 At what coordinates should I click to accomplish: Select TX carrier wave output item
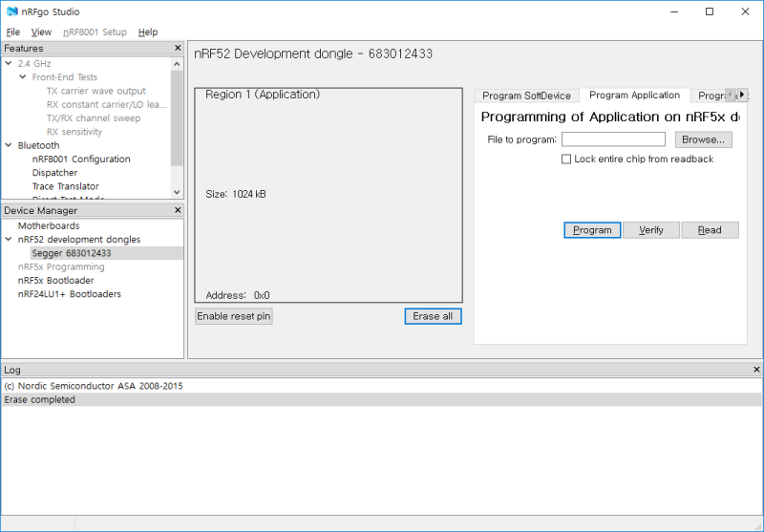pos(96,91)
